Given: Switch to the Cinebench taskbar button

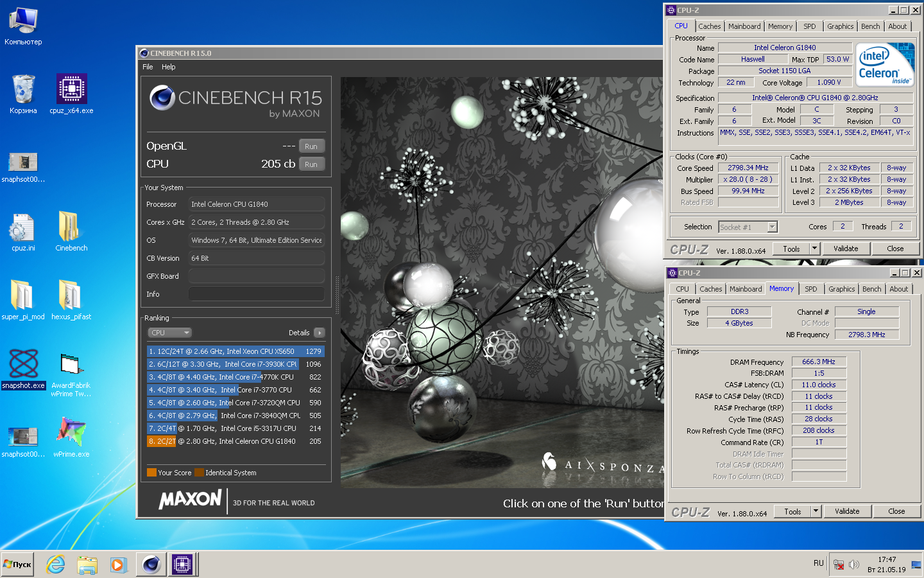Looking at the screenshot, I should click(151, 565).
